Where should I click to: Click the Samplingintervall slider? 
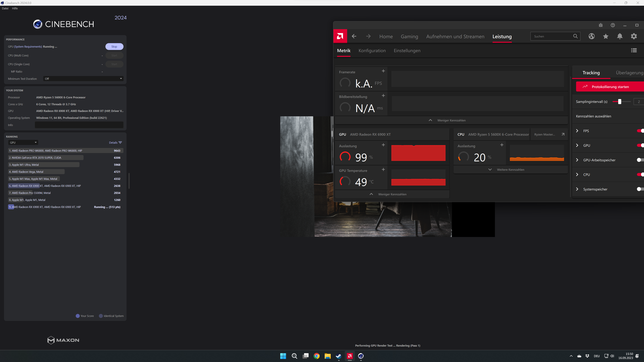pyautogui.click(x=620, y=102)
